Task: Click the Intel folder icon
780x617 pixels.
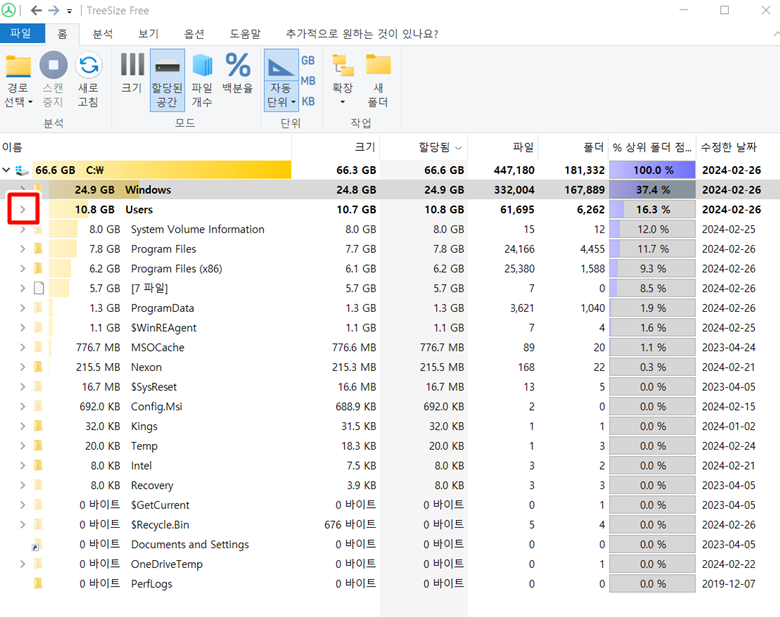Action: 38,466
